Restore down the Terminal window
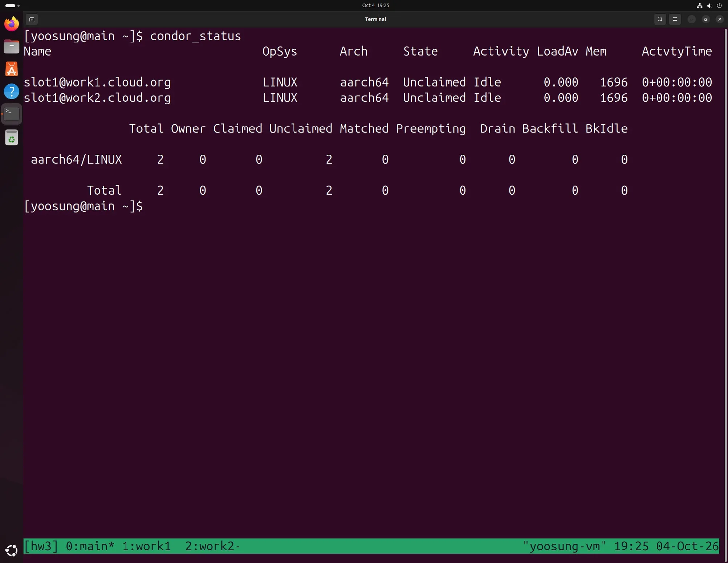This screenshot has width=728, height=563. point(706,19)
